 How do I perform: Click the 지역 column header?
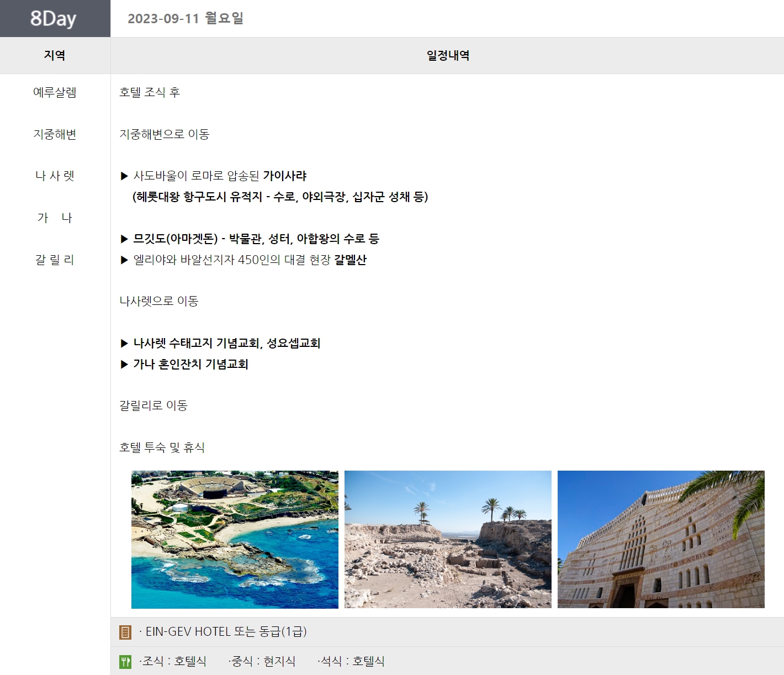(x=55, y=55)
